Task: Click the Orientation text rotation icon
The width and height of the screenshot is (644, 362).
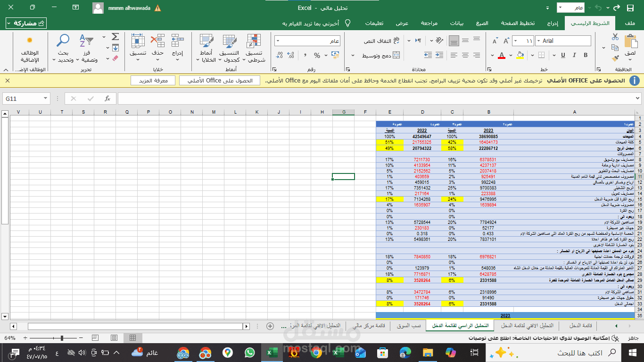Action: click(438, 41)
